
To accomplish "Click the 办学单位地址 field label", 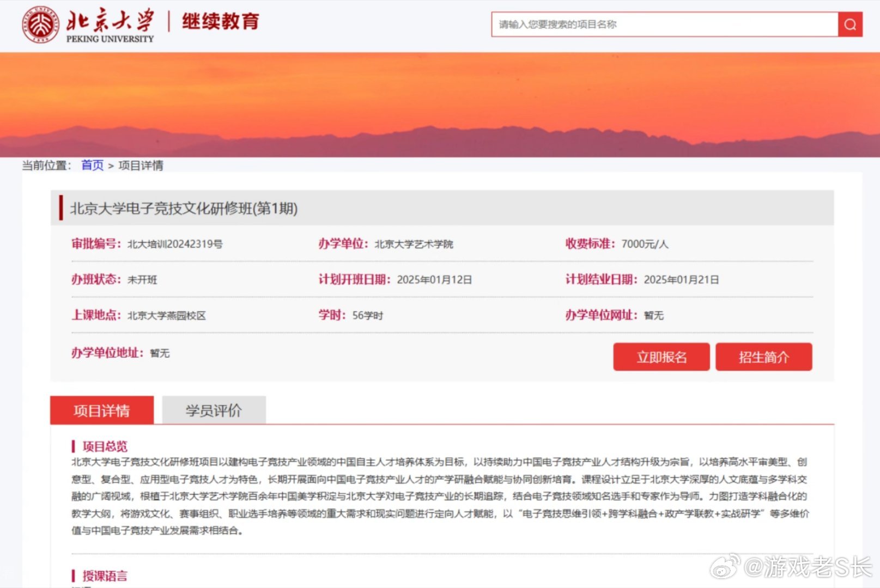I will (108, 353).
